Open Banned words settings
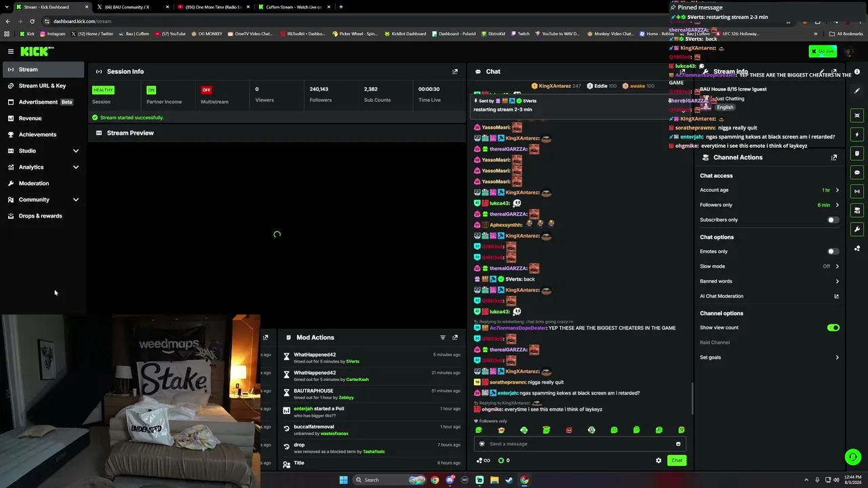 tap(770, 281)
